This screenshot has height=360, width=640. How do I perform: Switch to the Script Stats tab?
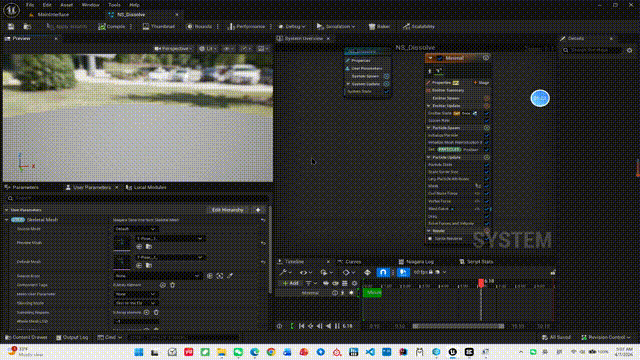click(x=476, y=262)
